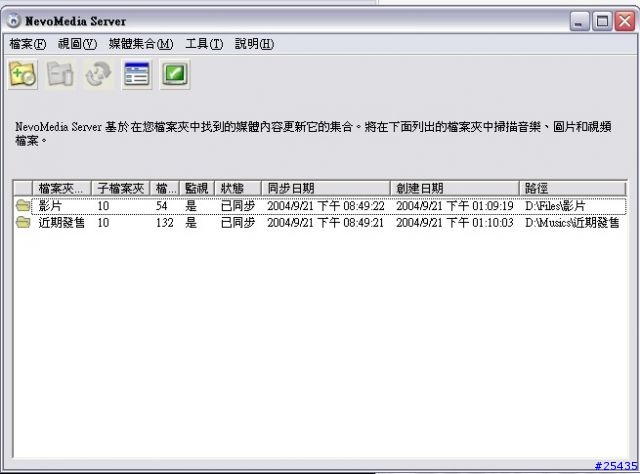Open the 檔案(F) menu

(x=28, y=44)
